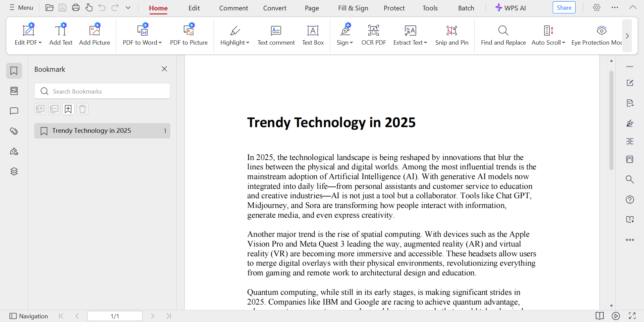Image resolution: width=644 pixels, height=322 pixels.
Task: Open the Fill & Sign tab
Action: [x=353, y=8]
